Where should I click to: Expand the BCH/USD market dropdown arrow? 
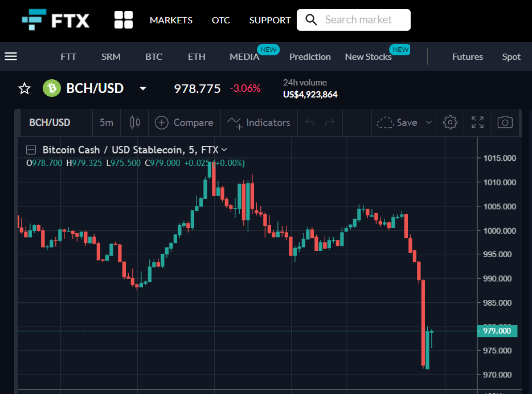[143, 88]
